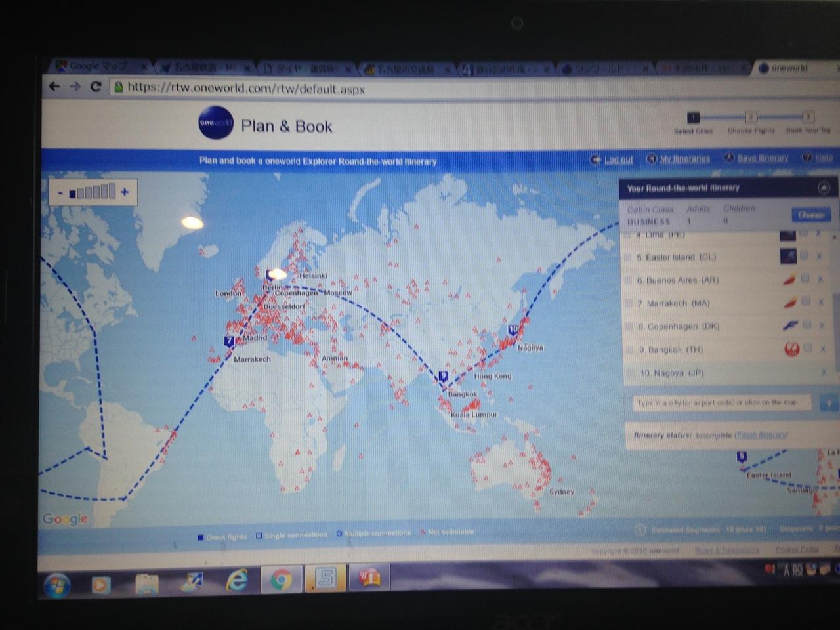Click the Helsinki label on the map
Screen dimensions: 840x630
click(312, 276)
